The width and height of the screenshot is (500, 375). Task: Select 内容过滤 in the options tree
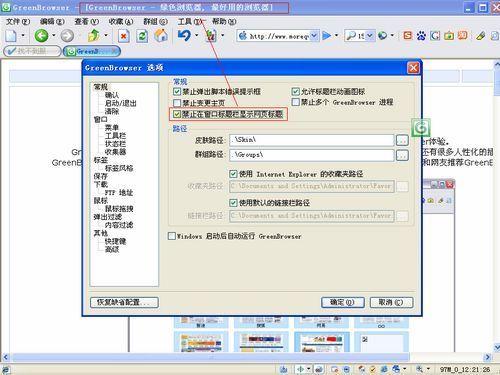(x=119, y=225)
